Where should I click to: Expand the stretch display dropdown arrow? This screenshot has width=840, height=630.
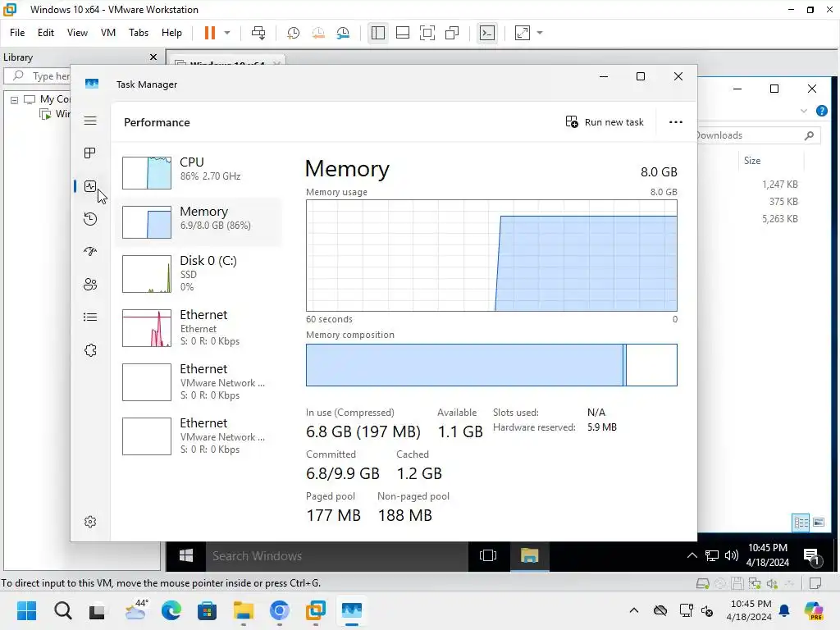pyautogui.click(x=540, y=33)
